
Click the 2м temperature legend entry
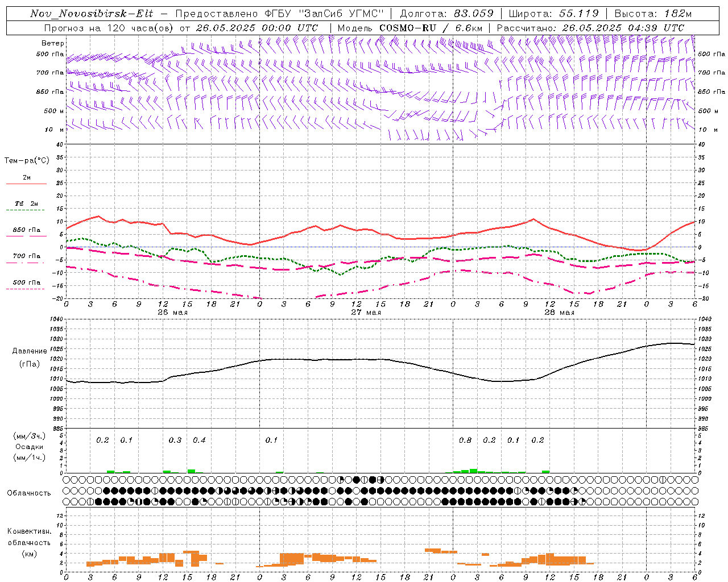coord(27,177)
